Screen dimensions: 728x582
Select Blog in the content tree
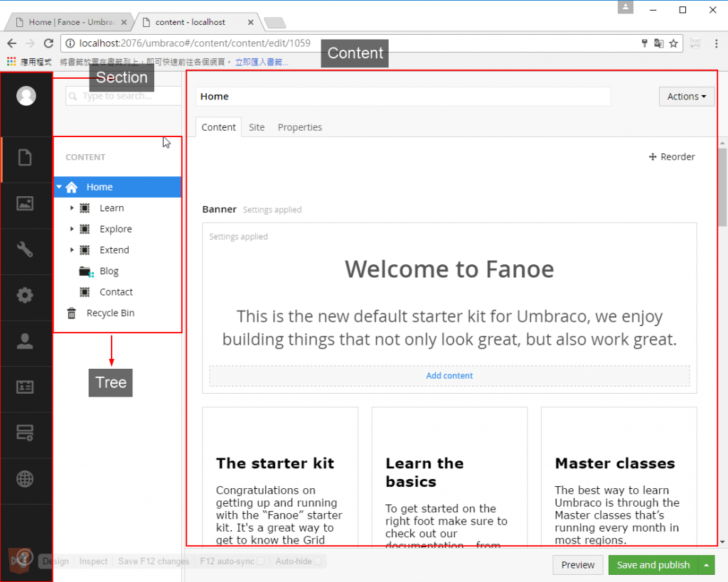109,271
